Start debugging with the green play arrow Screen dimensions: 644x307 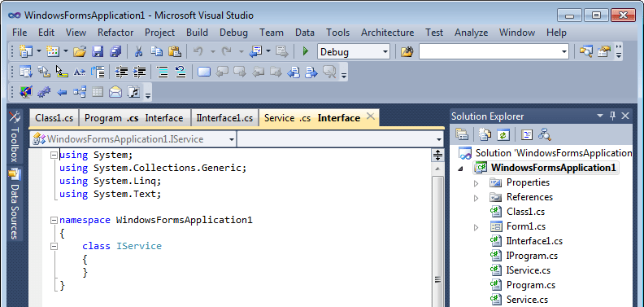[x=305, y=51]
